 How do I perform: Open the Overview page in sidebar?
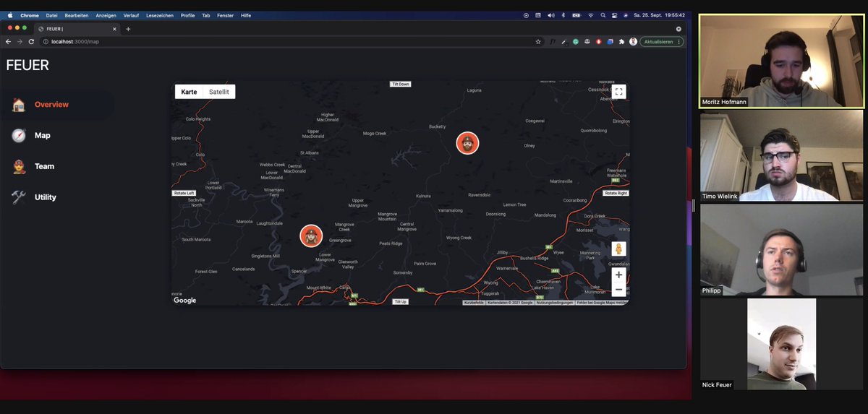tap(51, 105)
